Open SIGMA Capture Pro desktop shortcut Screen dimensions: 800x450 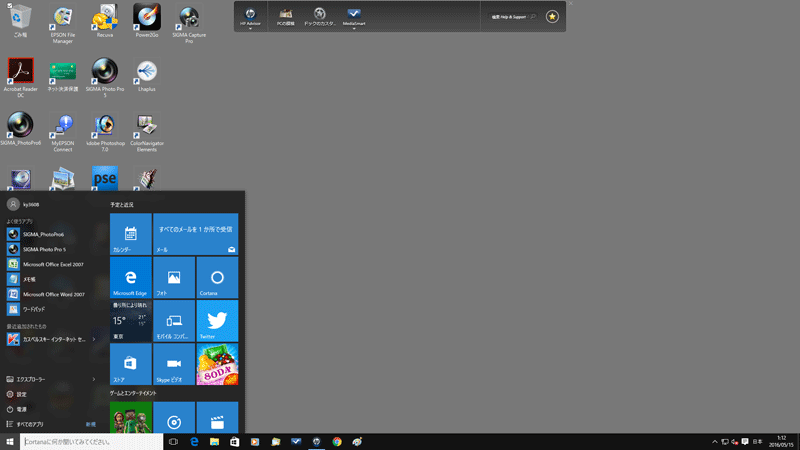[189, 23]
